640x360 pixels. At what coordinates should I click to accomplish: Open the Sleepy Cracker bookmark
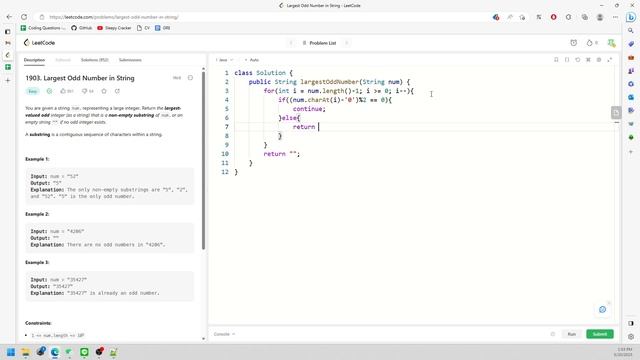click(x=114, y=28)
